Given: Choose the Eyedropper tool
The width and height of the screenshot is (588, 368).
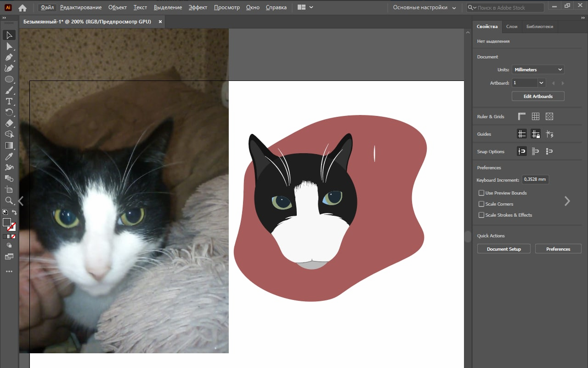Looking at the screenshot, I should pyautogui.click(x=9, y=156).
